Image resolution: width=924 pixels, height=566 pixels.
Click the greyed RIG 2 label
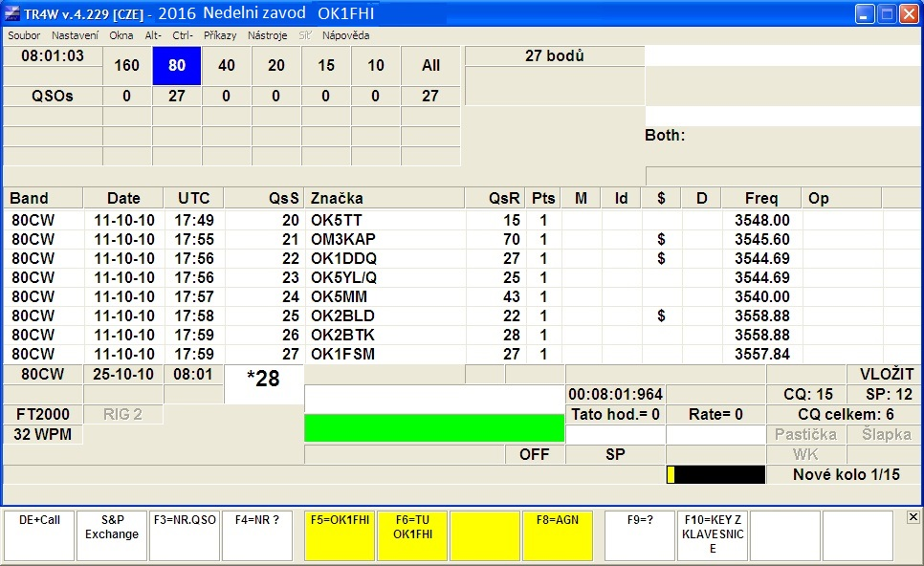pos(122,414)
